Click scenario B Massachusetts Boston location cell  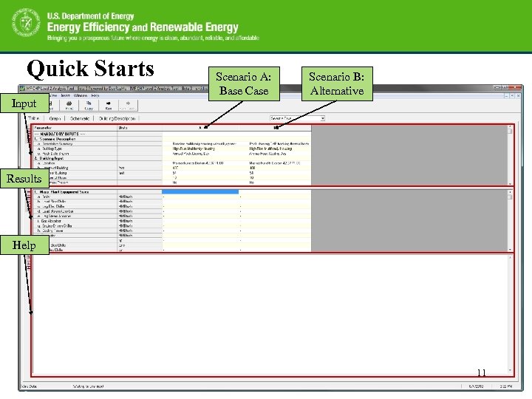[x=275, y=163]
